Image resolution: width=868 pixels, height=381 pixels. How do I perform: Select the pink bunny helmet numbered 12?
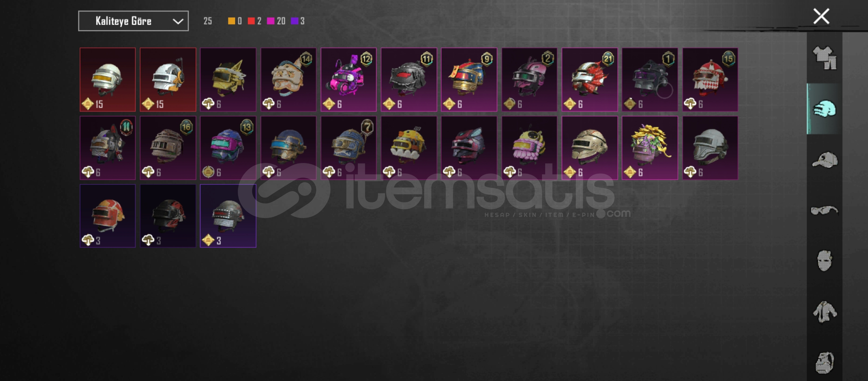(x=349, y=80)
